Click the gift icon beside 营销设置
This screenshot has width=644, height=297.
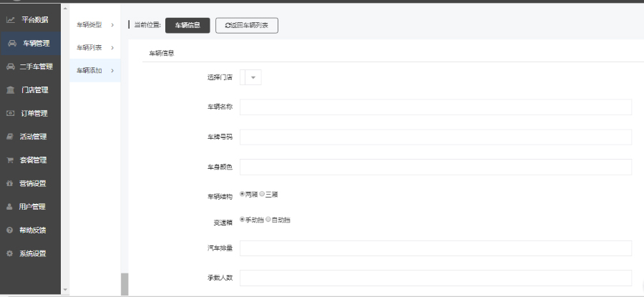coord(10,184)
